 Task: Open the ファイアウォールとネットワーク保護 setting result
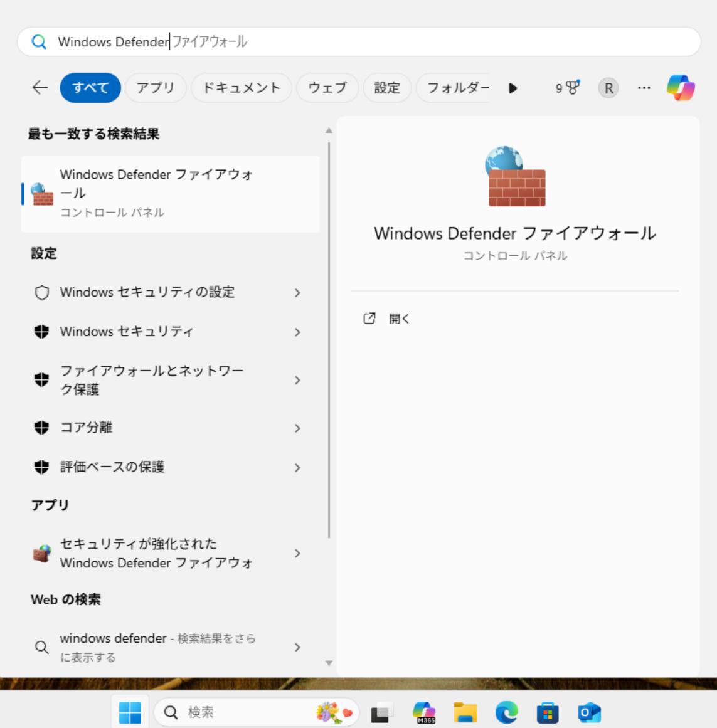coord(152,380)
